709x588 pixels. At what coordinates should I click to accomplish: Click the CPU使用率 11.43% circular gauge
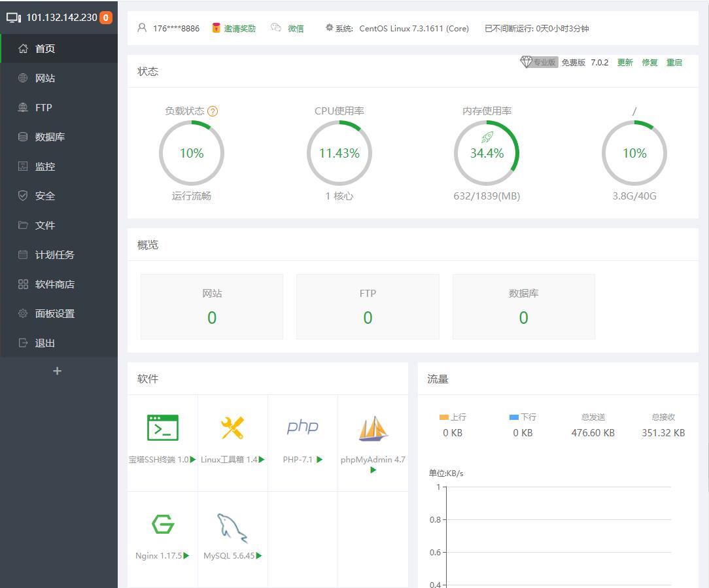(x=339, y=153)
